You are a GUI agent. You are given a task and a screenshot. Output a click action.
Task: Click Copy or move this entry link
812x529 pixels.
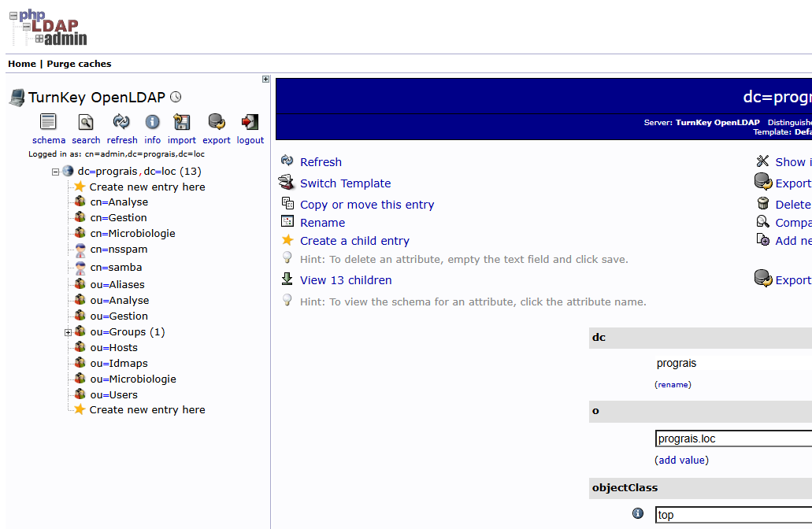(367, 205)
